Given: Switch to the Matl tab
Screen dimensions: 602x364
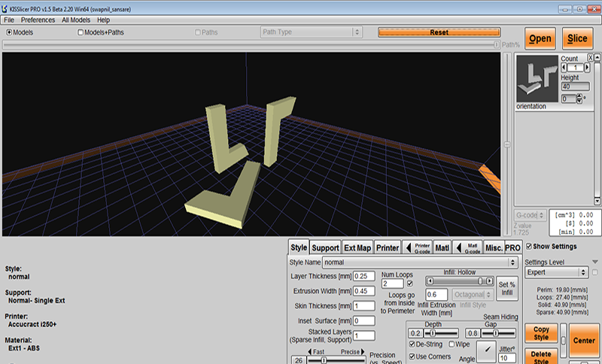Looking at the screenshot, I should [x=442, y=247].
